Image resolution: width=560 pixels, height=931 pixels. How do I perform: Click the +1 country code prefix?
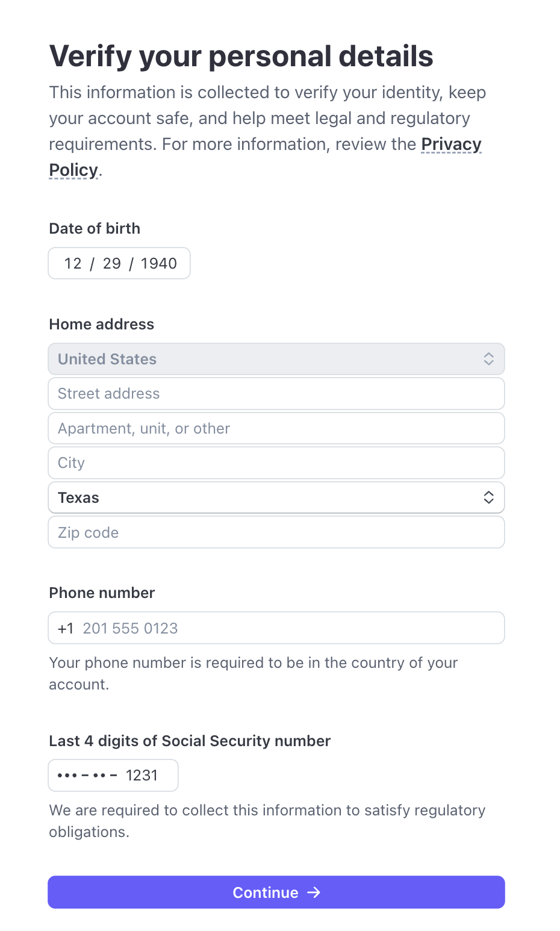(66, 627)
